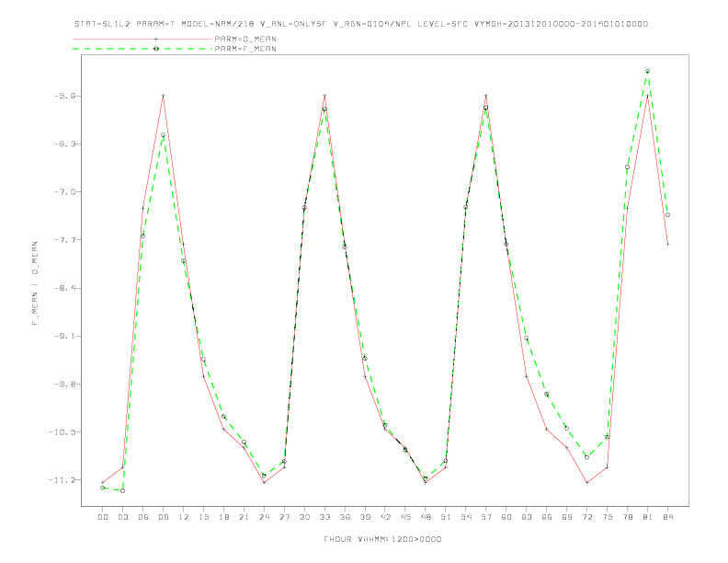Click the 00 forecast hour tick label

point(103,517)
